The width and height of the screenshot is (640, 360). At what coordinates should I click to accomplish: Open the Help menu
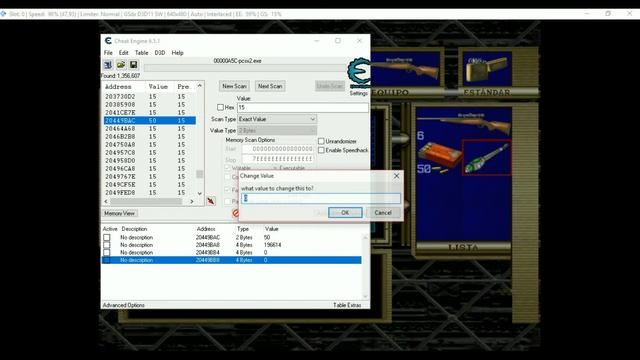pyautogui.click(x=178, y=53)
